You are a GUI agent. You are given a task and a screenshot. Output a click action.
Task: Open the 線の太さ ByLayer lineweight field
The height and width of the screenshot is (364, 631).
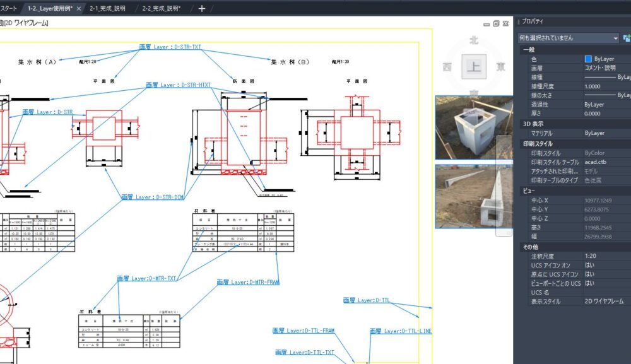(x=606, y=95)
